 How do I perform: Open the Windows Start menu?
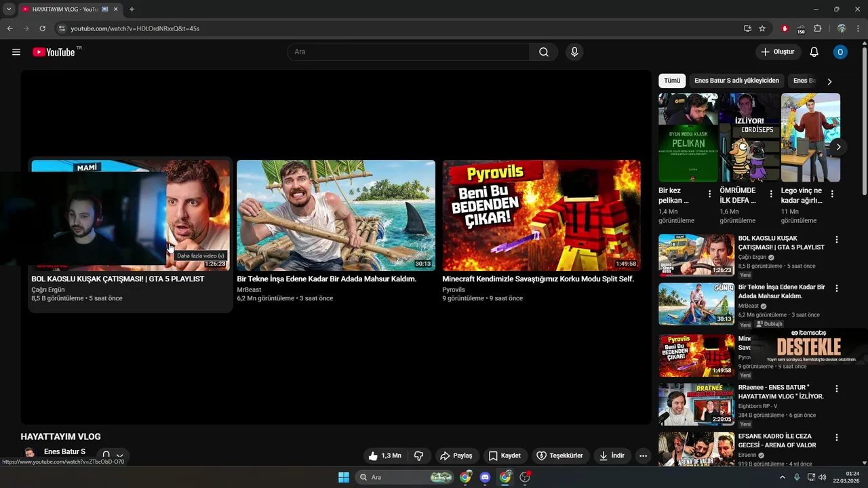pos(344,477)
